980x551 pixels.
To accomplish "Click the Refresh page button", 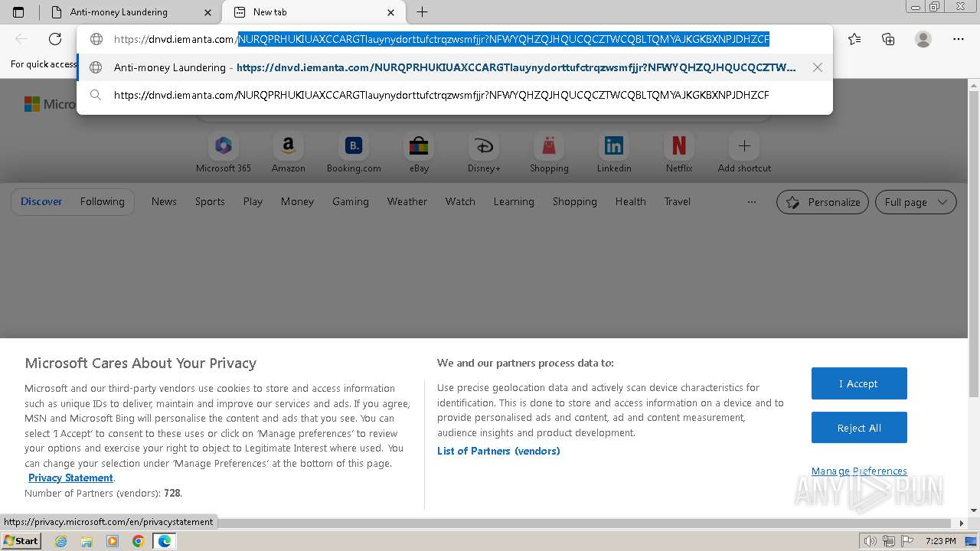I will coord(55,39).
